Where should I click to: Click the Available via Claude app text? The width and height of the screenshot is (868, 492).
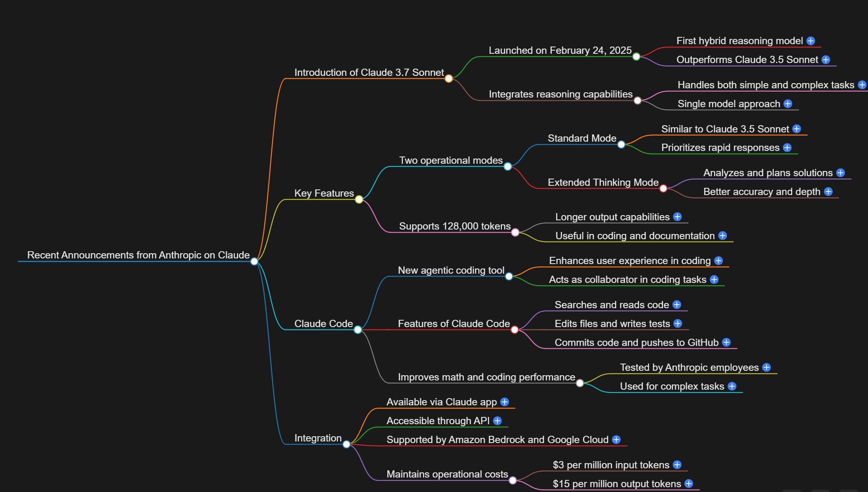(x=441, y=402)
